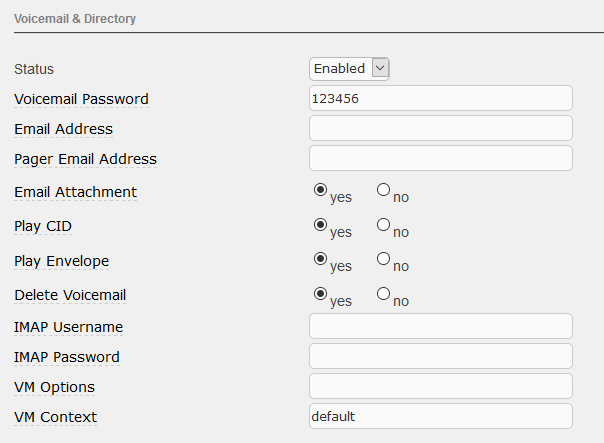Image resolution: width=604 pixels, height=443 pixels.
Task: Click the VM Context help label
Action: tap(56, 417)
